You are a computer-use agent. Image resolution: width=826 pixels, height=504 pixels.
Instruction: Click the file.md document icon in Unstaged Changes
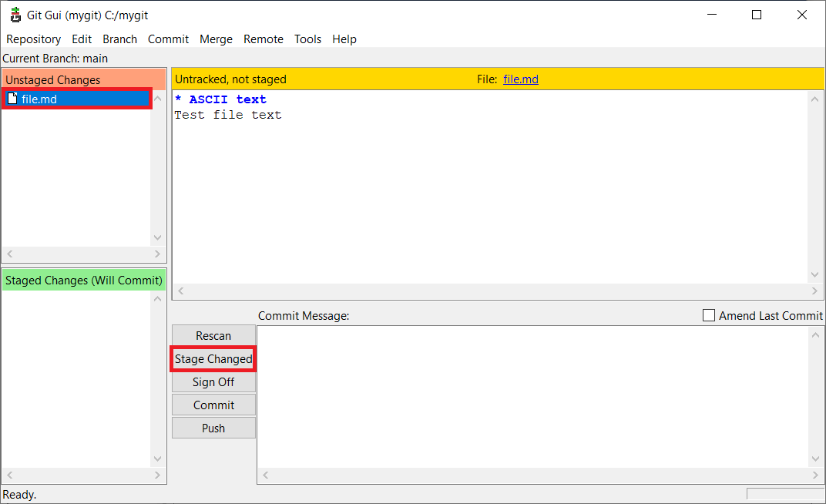coord(12,99)
